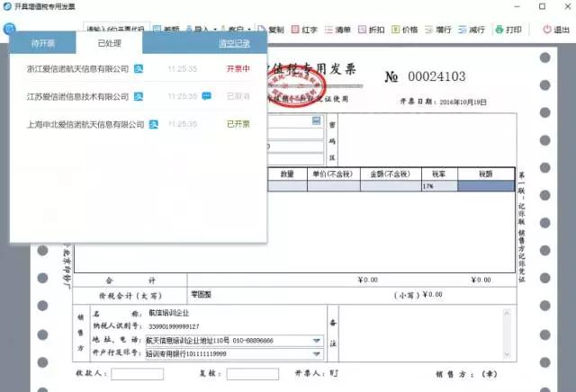This screenshot has height=392, width=576.
Task: Click the 单价(不含税) column header
Action: (334, 174)
